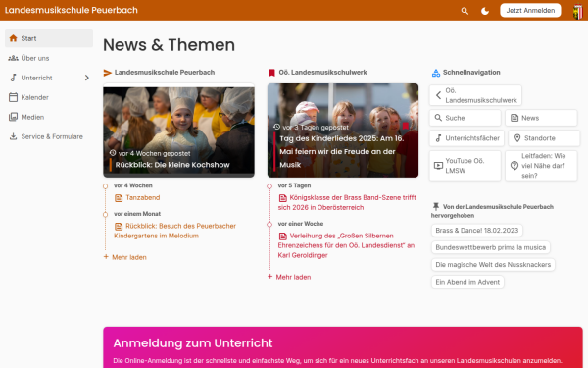Click the back chevron in the Oö. Landesmusikschulwerk button

(x=438, y=95)
